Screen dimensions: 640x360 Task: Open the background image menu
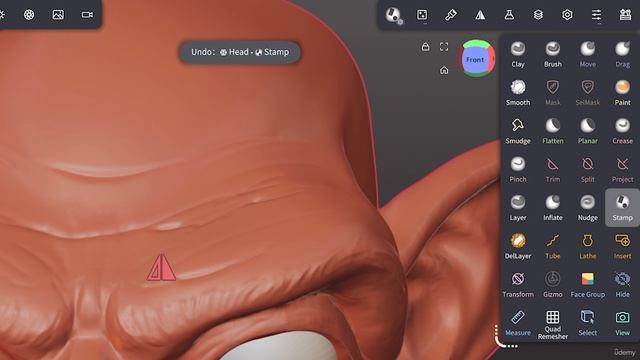click(x=58, y=15)
